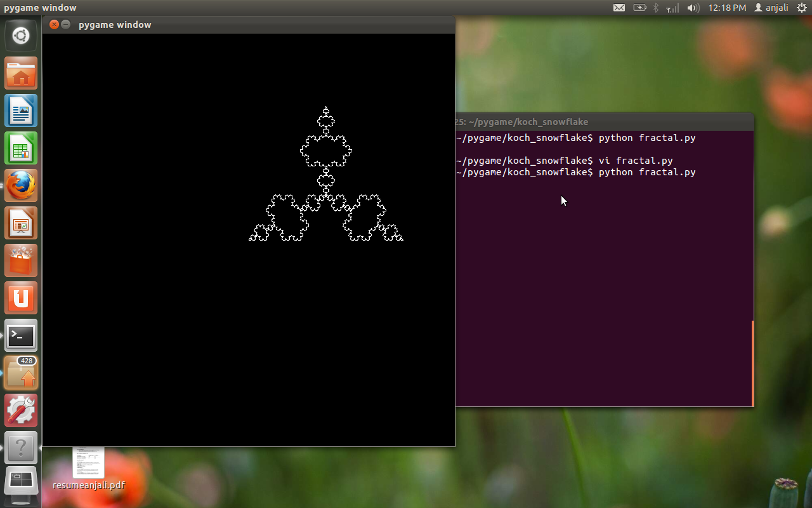Click the pygame window panel menu title
Screen dimensions: 812x508
40,8
